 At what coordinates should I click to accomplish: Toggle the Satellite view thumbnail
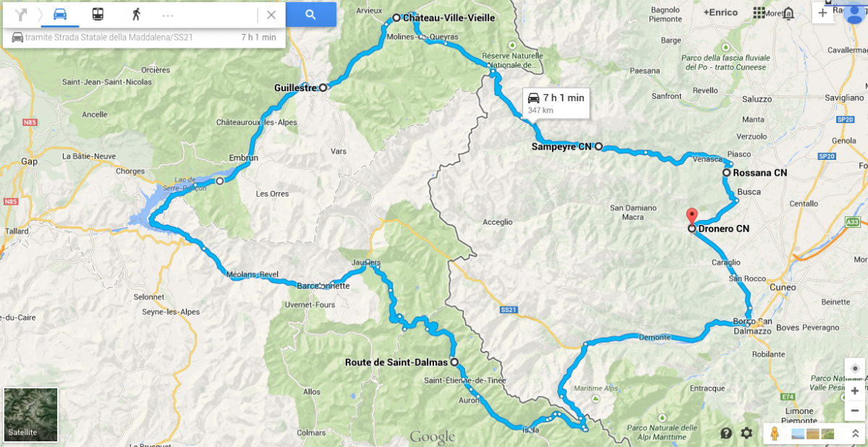coord(30,415)
